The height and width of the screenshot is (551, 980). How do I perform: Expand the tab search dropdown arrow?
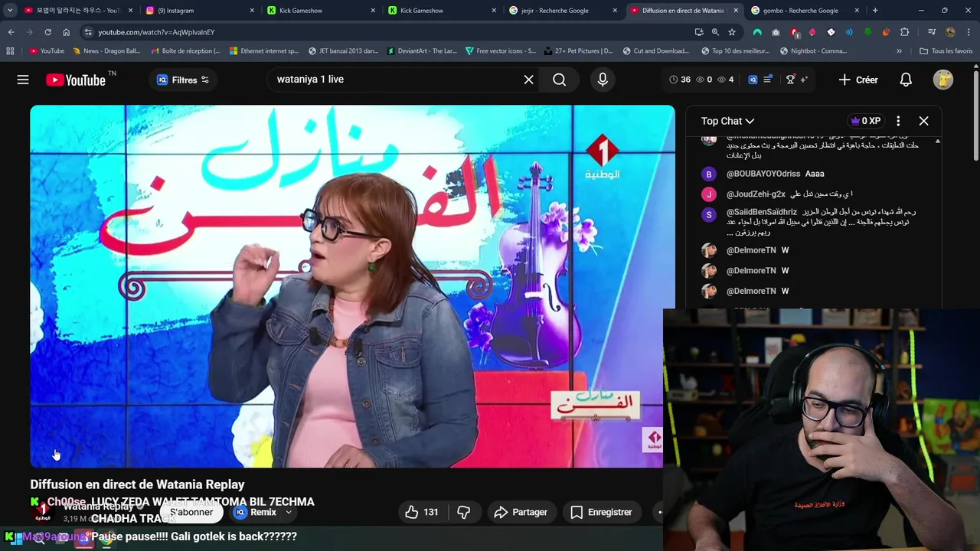coord(10,11)
